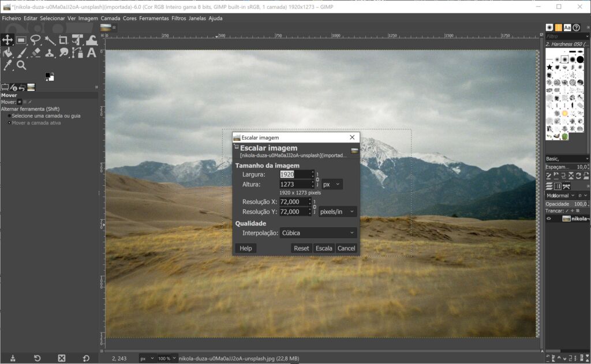Screen dimensions: 591x364
Task: Open the pixels/in resolution unit dropdown
Action: tap(338, 212)
